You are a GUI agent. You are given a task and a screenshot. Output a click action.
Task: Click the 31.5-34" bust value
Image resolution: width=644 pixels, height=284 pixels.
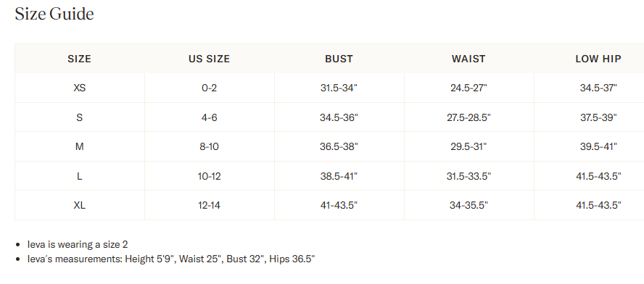339,88
